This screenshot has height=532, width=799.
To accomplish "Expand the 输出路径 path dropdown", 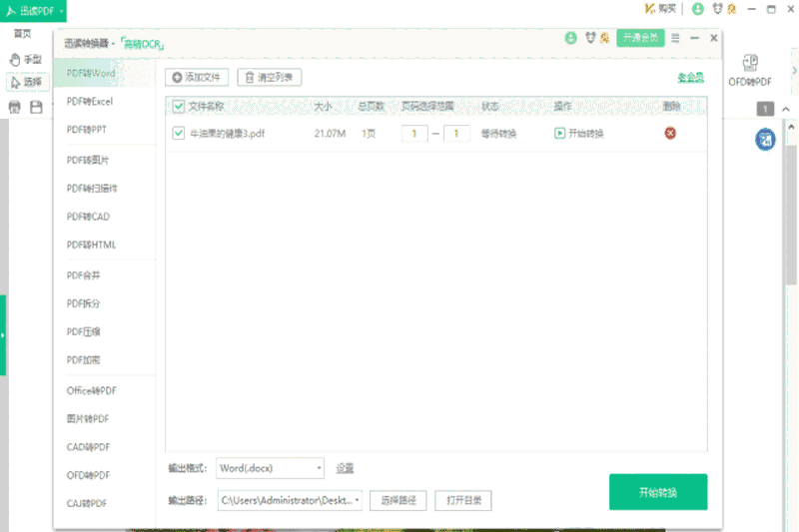I will [x=357, y=500].
